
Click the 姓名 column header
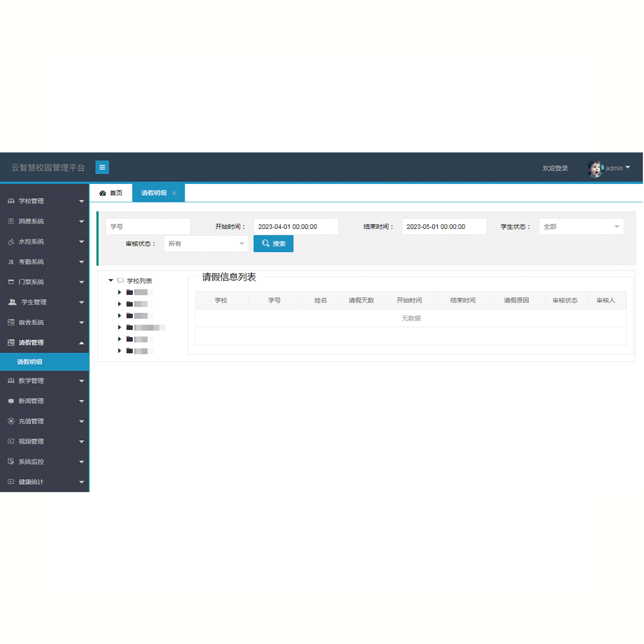(x=321, y=301)
